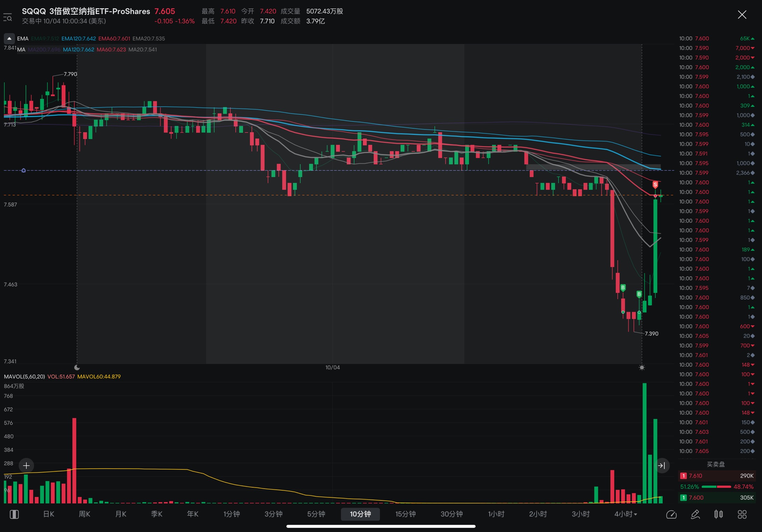Open the four-squares grid menu icon
This screenshot has height=532, width=762.
tap(742, 514)
